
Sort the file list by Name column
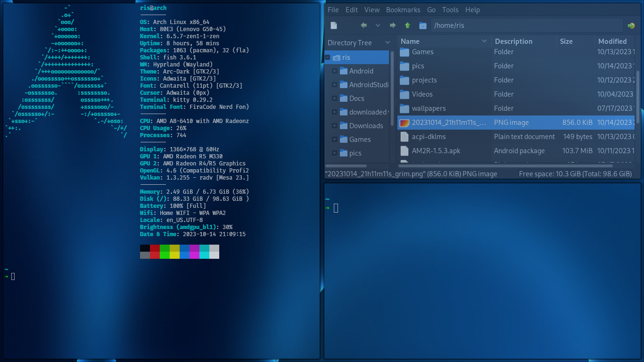pos(444,41)
